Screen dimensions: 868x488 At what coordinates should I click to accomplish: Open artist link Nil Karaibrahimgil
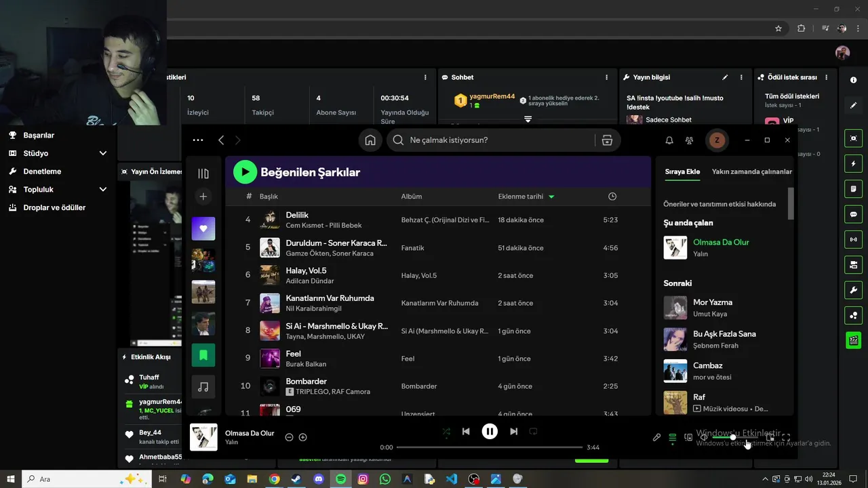point(313,309)
